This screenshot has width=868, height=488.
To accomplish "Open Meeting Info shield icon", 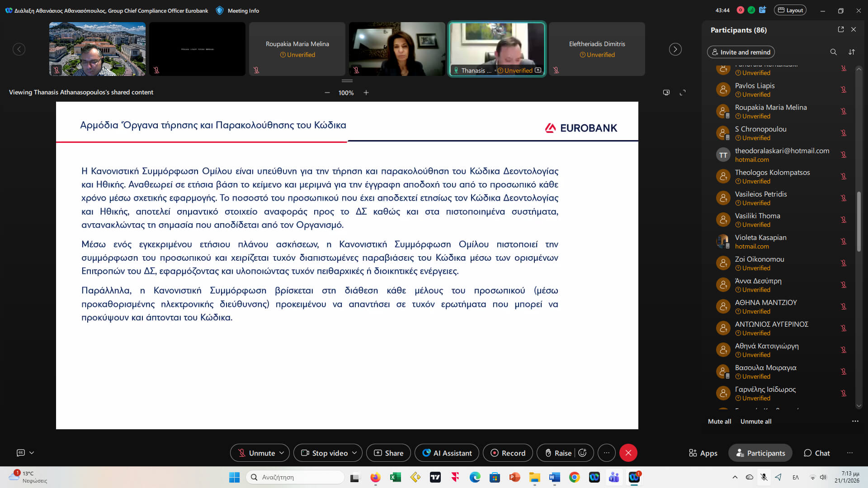I will 220,10.
